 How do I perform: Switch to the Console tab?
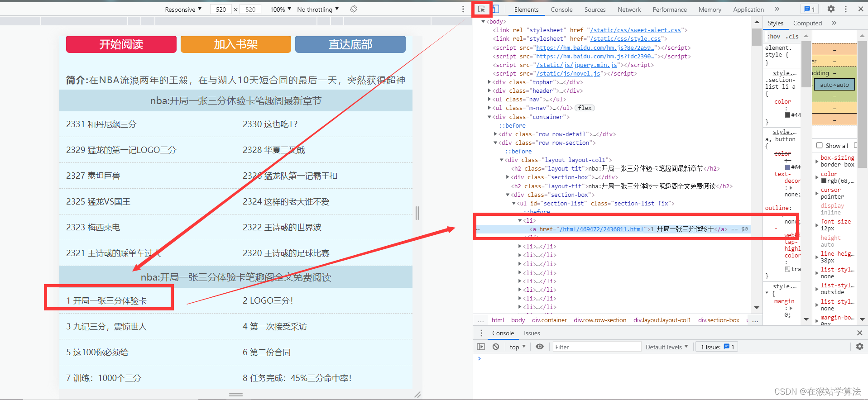[561, 10]
